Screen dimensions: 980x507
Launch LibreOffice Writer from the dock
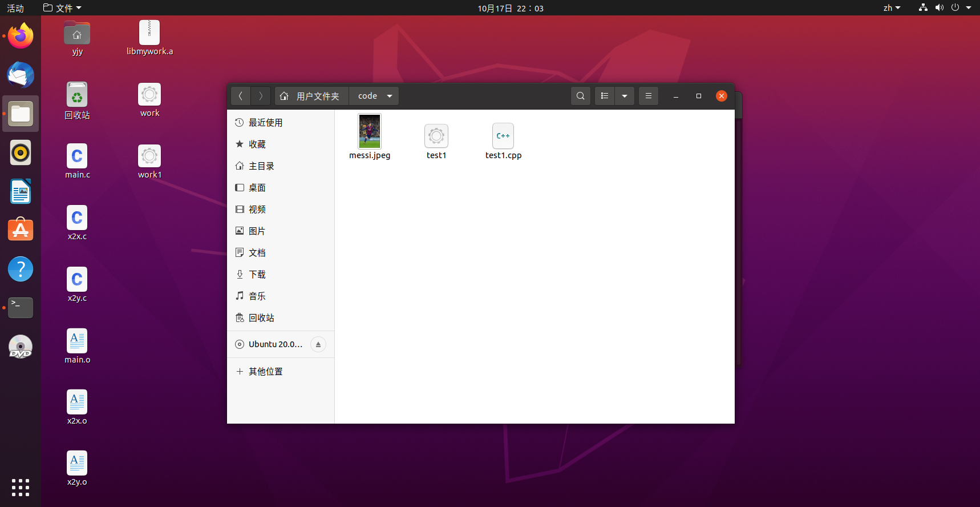click(21, 191)
